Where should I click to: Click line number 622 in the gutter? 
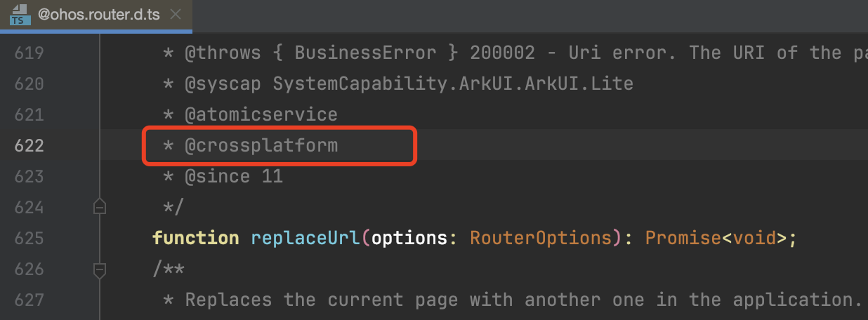pyautogui.click(x=29, y=146)
